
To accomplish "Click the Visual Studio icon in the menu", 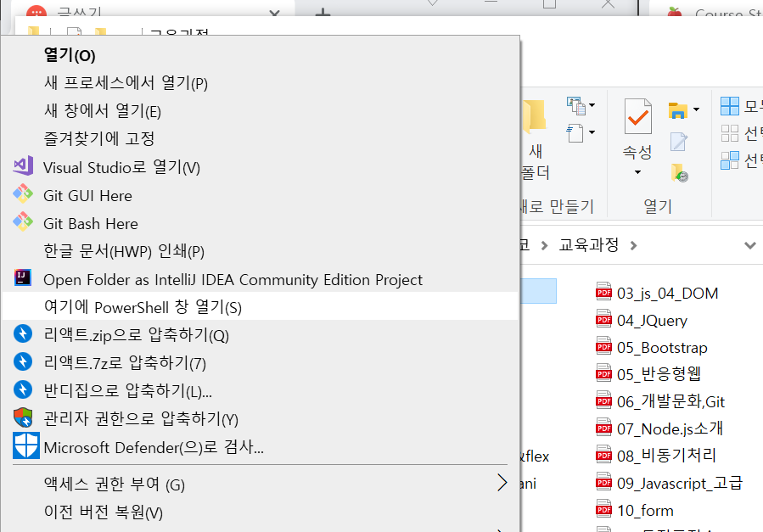I will tap(23, 165).
